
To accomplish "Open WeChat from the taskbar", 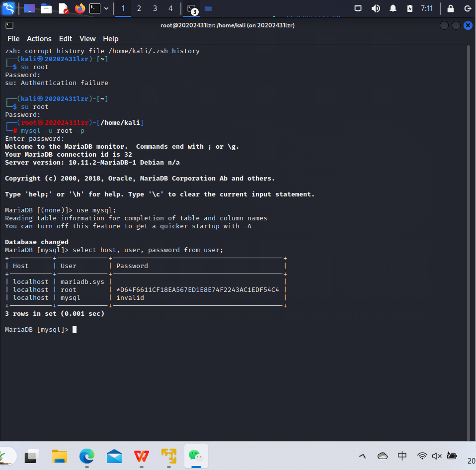I will [196, 456].
